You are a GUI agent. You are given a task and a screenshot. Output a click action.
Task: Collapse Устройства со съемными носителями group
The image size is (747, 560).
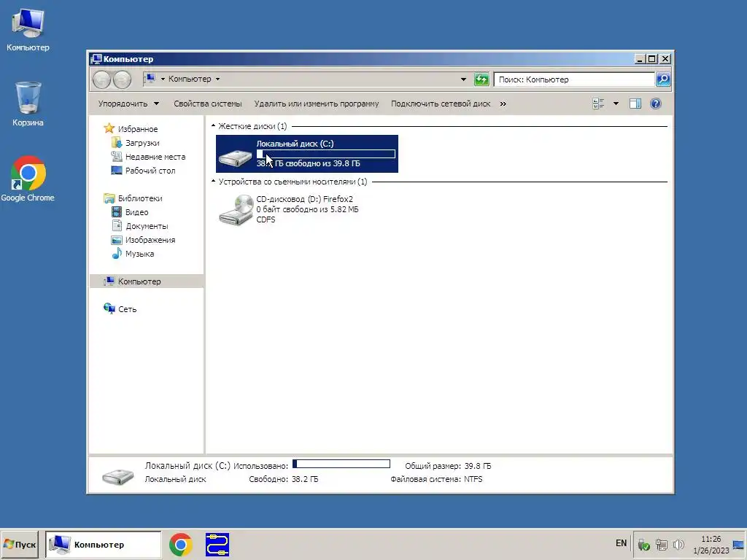click(x=214, y=182)
